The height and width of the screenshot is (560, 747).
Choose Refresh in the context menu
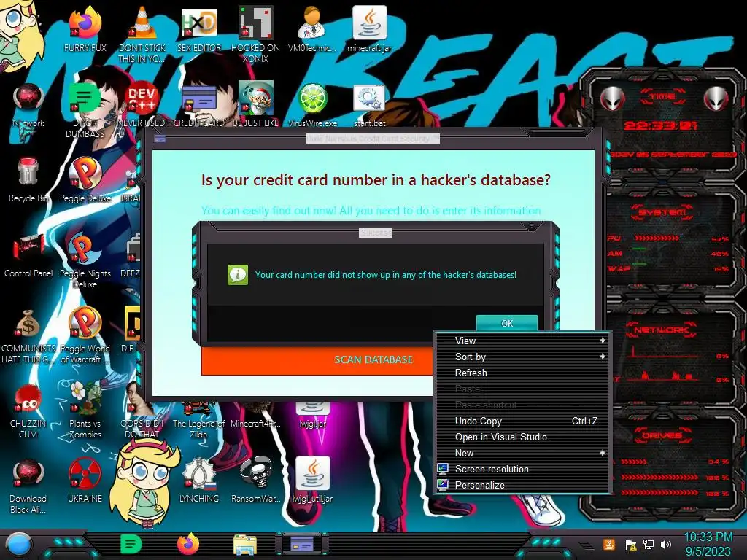coord(523,373)
